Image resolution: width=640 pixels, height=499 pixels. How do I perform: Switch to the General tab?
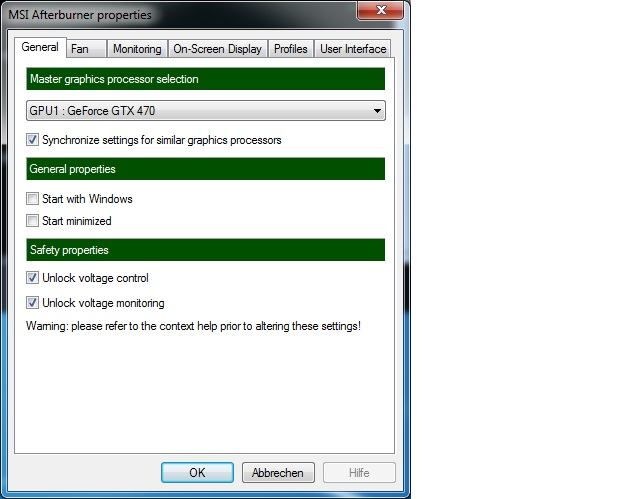(40, 47)
